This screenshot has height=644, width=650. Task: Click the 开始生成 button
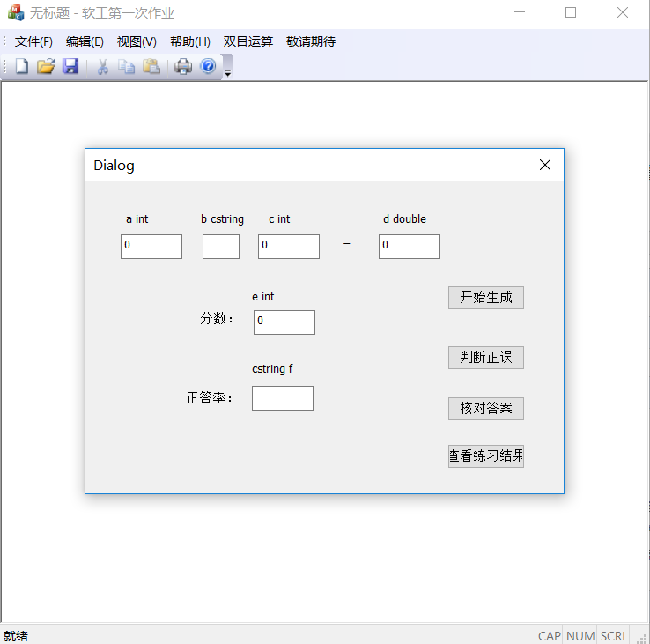point(486,297)
